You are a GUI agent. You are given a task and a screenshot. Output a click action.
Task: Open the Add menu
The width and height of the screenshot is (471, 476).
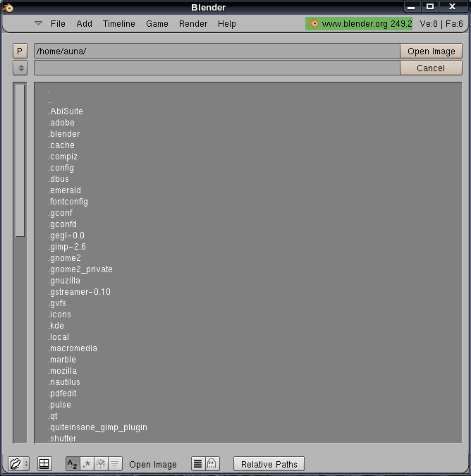[84, 24]
